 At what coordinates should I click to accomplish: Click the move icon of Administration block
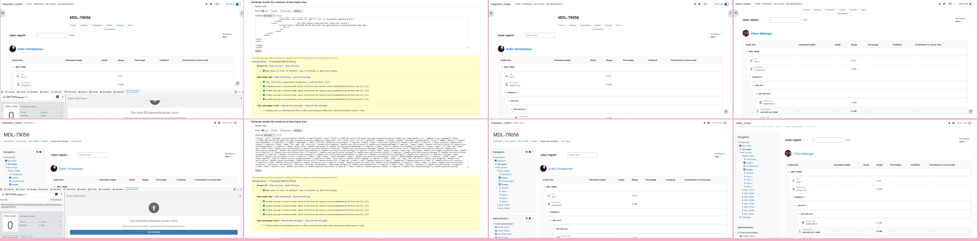pyautogui.click(x=526, y=218)
